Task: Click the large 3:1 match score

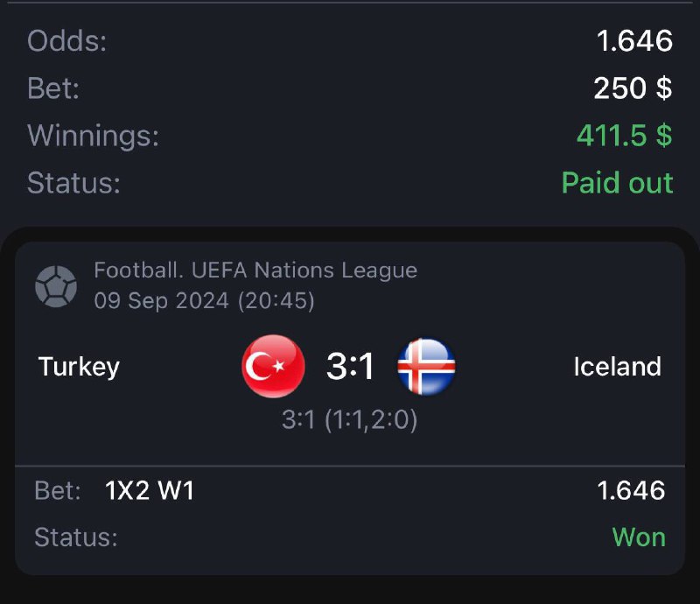Action: [350, 367]
